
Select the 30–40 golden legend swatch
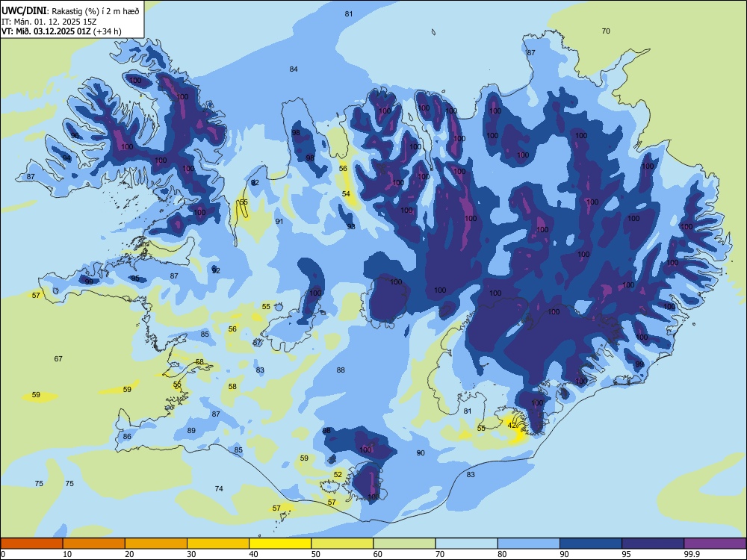218,544
